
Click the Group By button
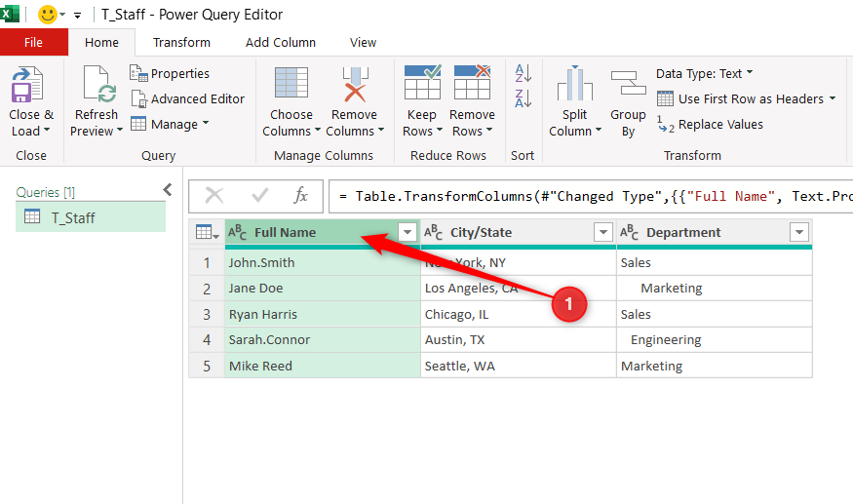click(x=628, y=103)
